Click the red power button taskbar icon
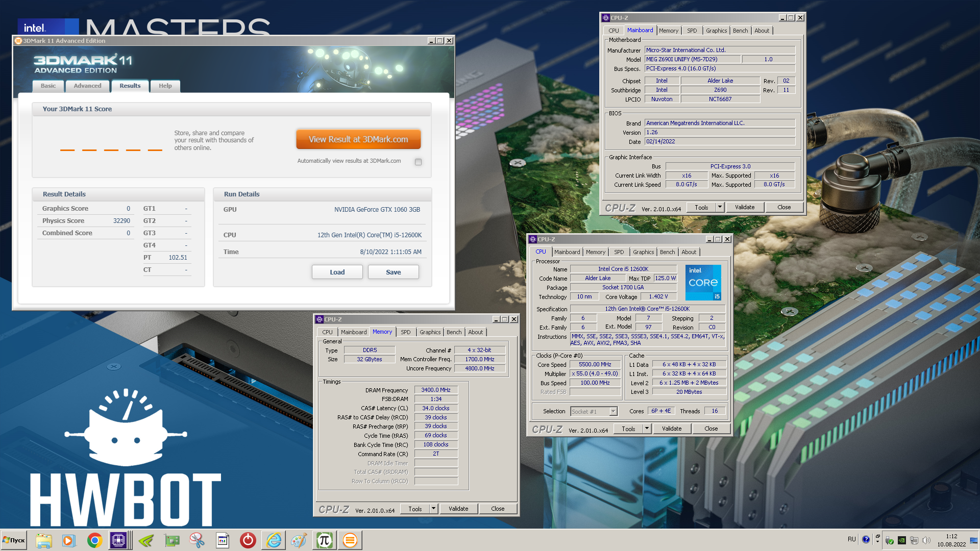 (x=248, y=540)
